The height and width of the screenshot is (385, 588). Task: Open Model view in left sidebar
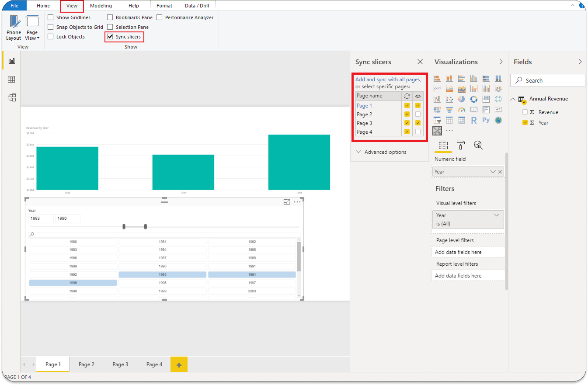click(x=11, y=97)
